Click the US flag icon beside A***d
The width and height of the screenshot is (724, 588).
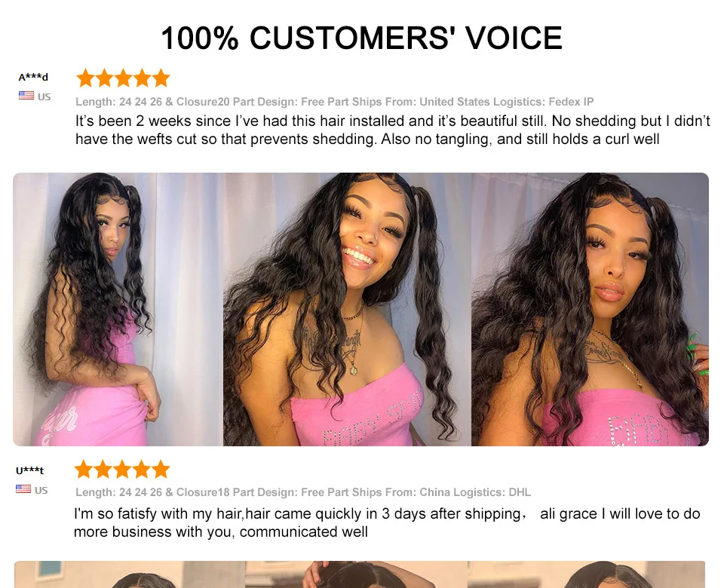26,96
